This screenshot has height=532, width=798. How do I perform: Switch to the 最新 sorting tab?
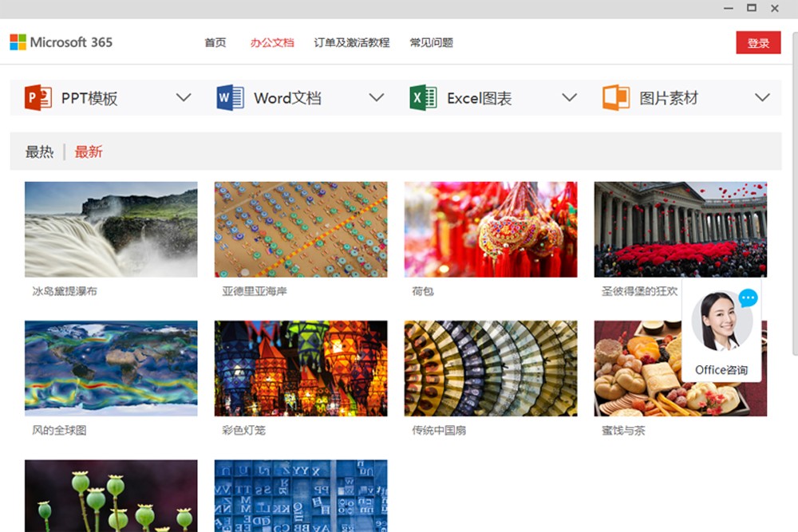[x=88, y=151]
